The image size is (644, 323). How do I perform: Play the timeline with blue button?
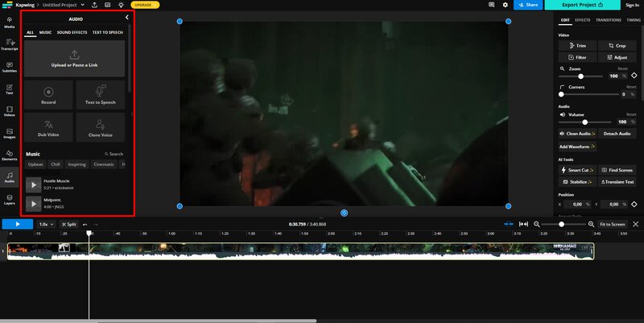(x=17, y=225)
